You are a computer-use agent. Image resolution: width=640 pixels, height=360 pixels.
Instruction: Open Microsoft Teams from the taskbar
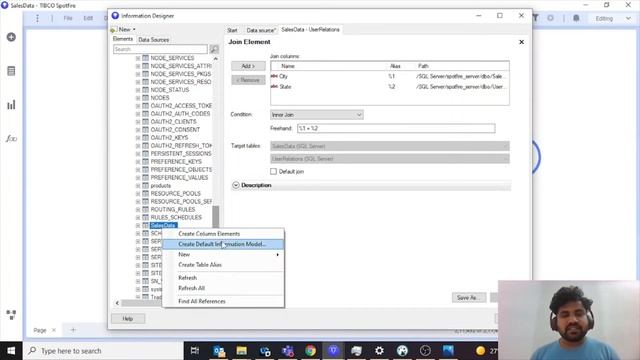coord(288,351)
